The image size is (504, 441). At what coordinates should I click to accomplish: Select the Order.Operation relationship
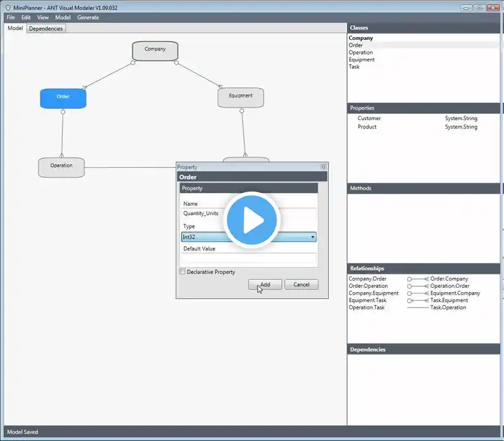368,286
